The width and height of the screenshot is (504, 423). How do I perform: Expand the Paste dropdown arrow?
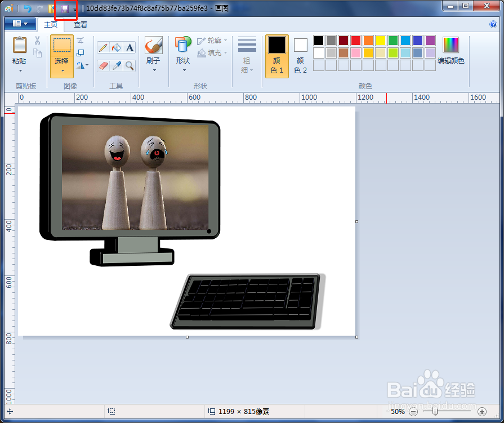(x=21, y=70)
